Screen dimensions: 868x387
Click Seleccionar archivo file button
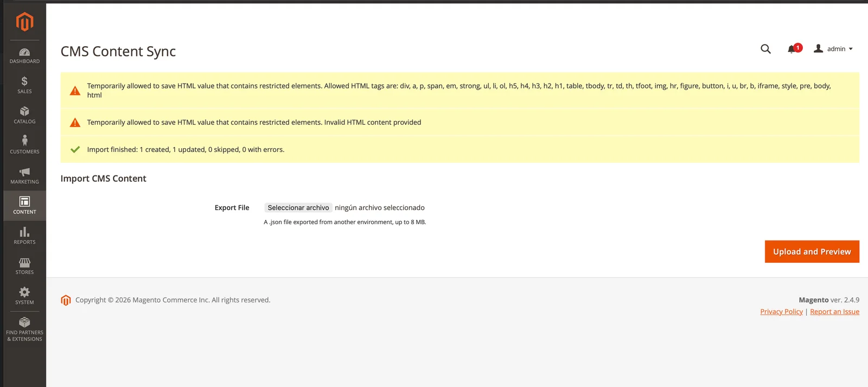click(x=298, y=208)
